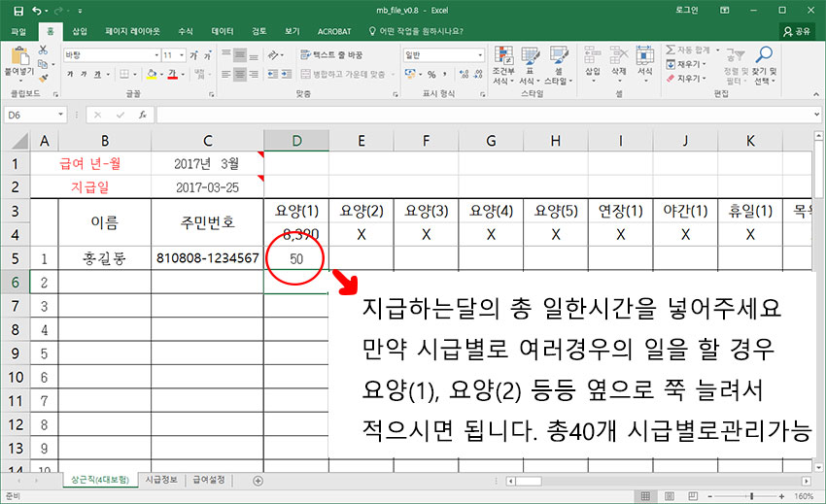
Task: Click the insert function fx icon
Action: pyautogui.click(x=142, y=115)
